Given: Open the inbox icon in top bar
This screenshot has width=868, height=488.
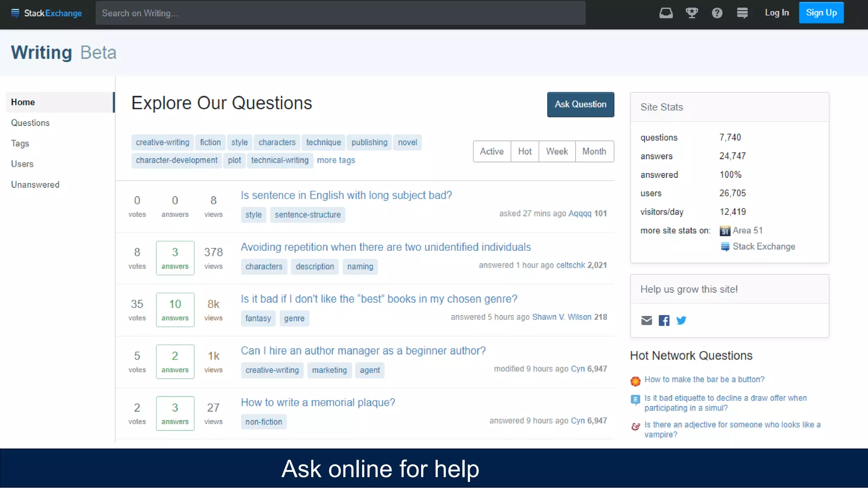Looking at the screenshot, I should pyautogui.click(x=666, y=13).
